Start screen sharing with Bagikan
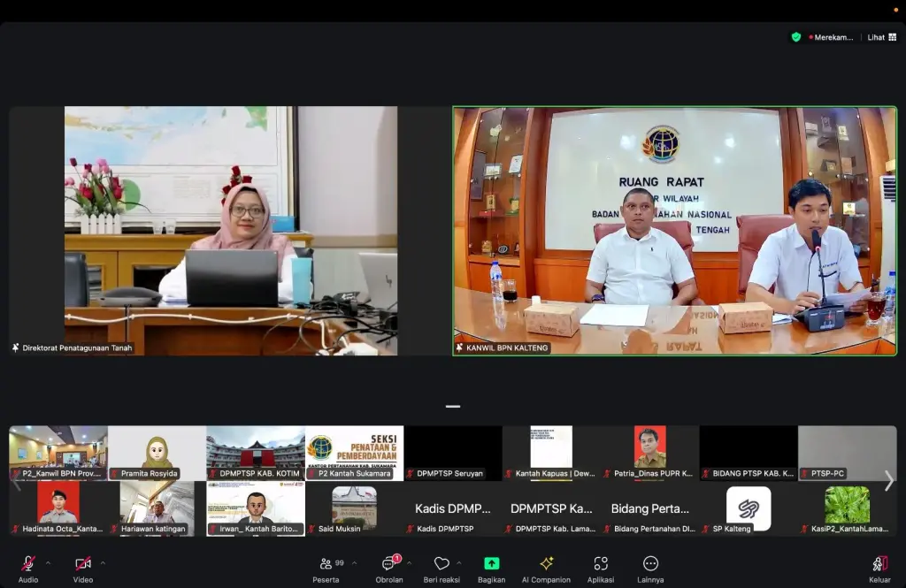 coord(491,568)
